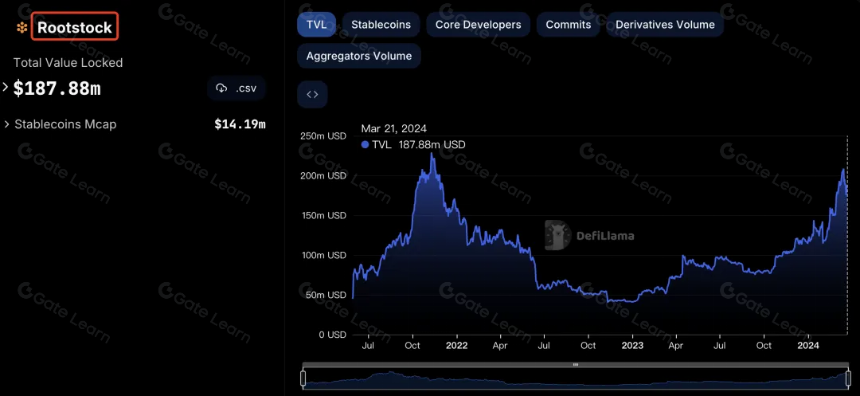
Task: Click the 250m USD y-axis label
Action: coord(323,137)
